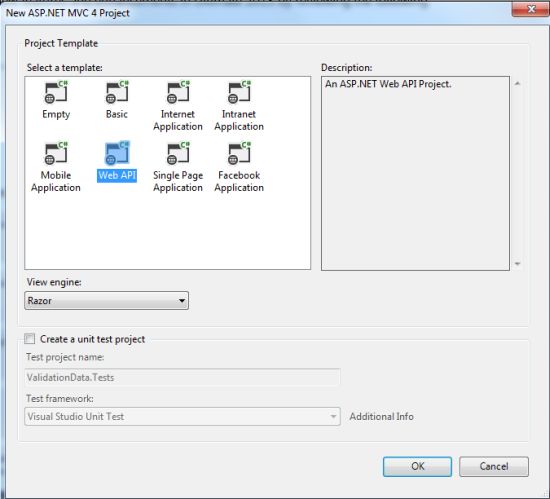Screen dimensions: 550x499
Task: Click the 'Mobile Application' label text
Action: [x=56, y=181]
